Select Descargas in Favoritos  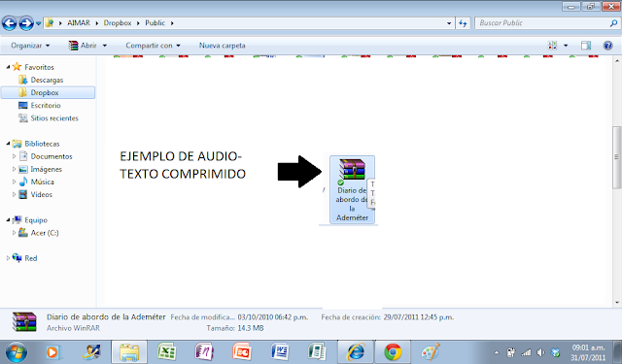(x=47, y=80)
